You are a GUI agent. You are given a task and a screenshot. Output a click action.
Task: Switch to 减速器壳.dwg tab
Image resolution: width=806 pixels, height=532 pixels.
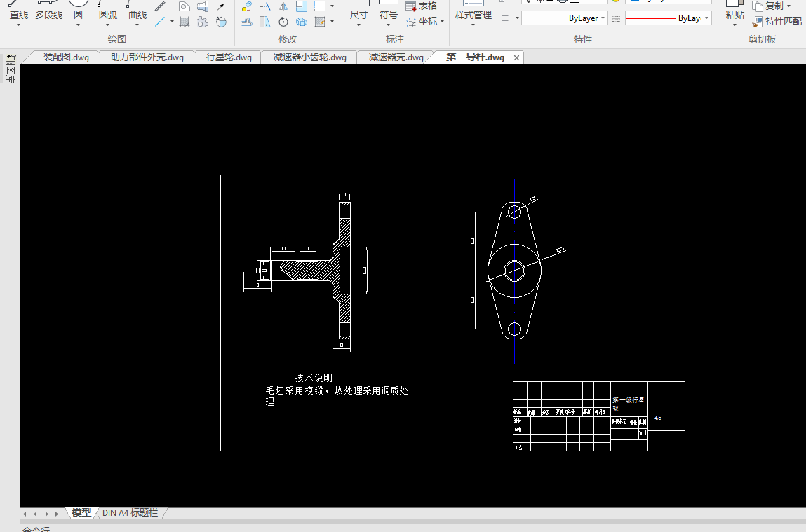tap(396, 57)
